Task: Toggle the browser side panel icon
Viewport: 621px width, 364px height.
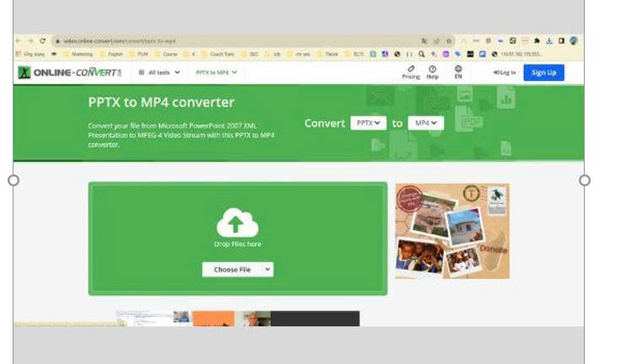Action: [x=561, y=40]
